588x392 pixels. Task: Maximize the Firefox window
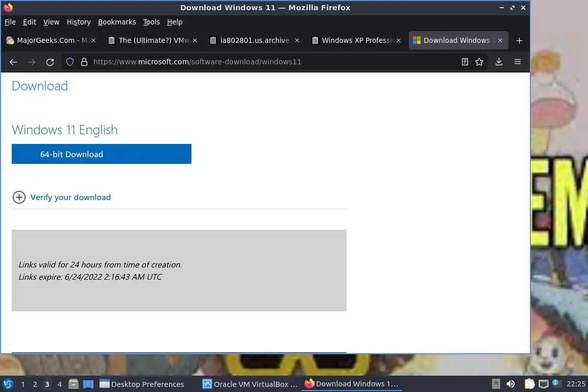click(512, 8)
